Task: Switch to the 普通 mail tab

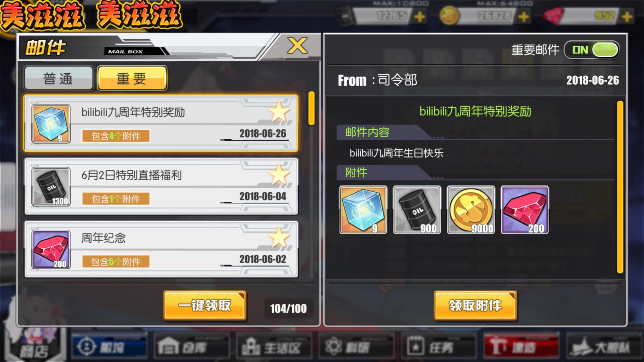Action: tap(58, 79)
